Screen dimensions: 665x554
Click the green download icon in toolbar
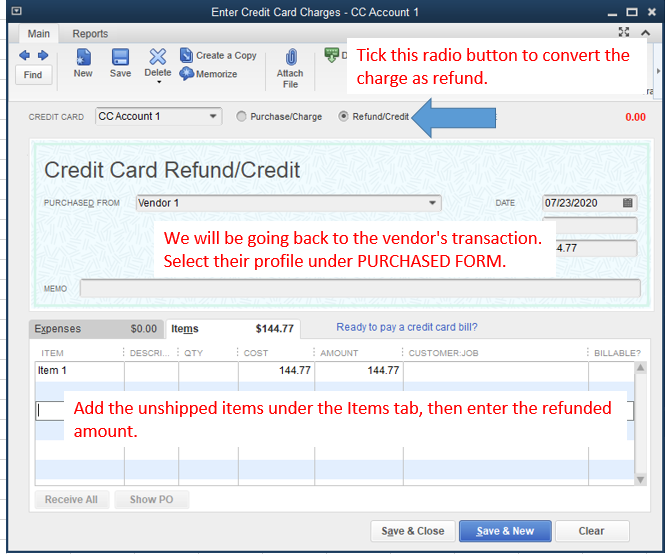pyautogui.click(x=332, y=55)
